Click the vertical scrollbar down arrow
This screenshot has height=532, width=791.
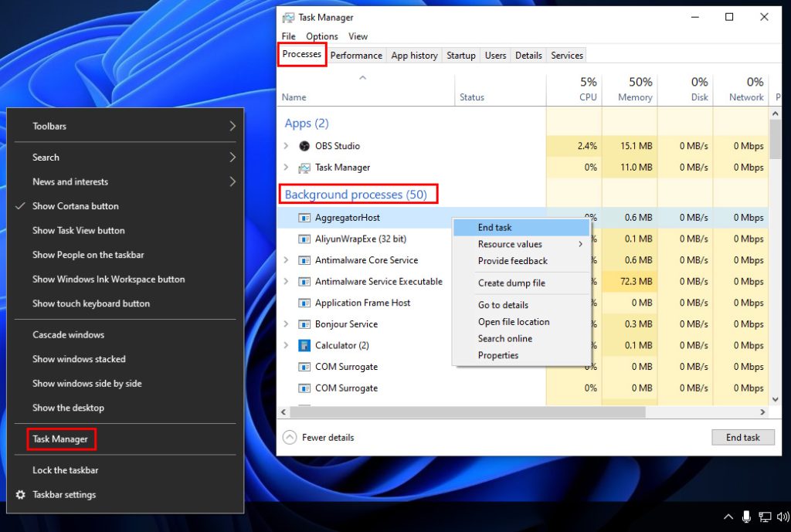[776, 399]
